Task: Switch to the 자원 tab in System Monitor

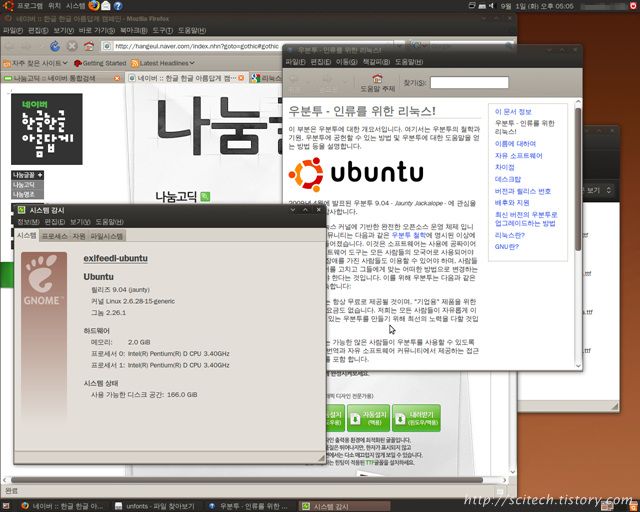Action: click(x=79, y=236)
